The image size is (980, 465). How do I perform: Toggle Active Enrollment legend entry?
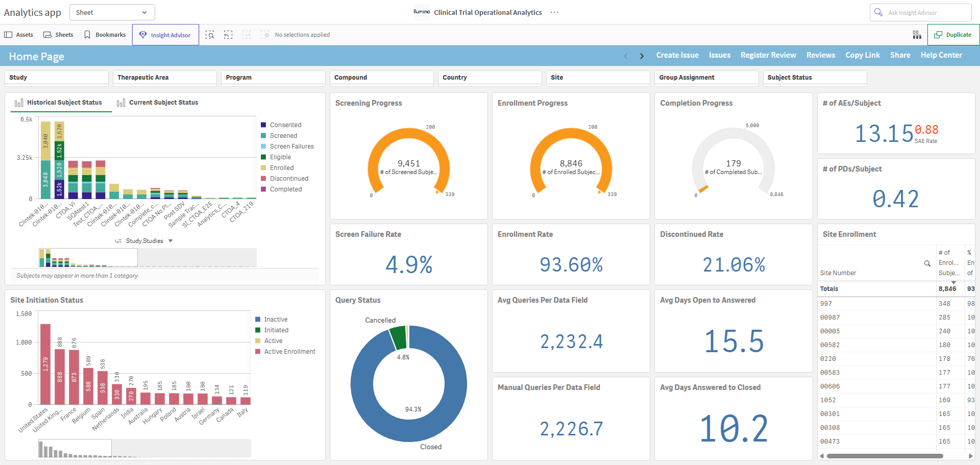tap(285, 352)
